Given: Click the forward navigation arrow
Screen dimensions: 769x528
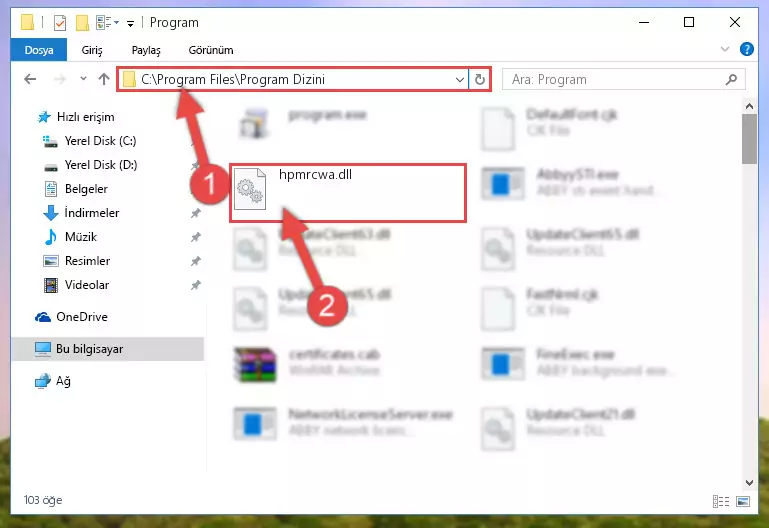Looking at the screenshot, I should [x=60, y=79].
